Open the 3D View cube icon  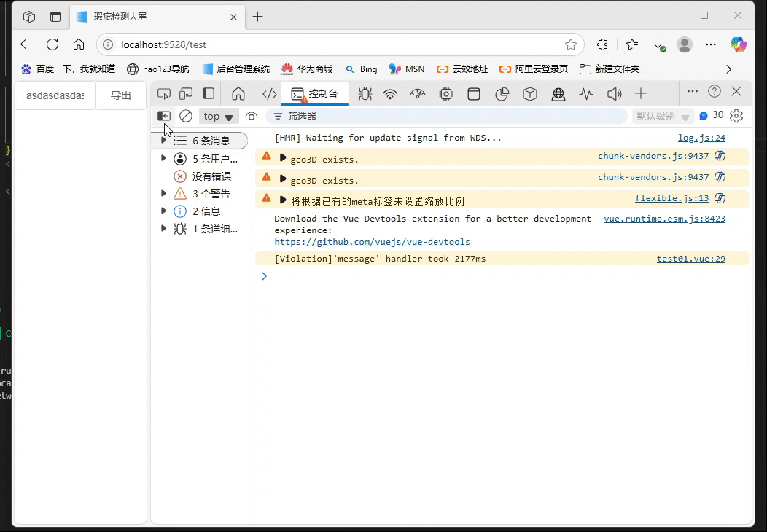530,93
